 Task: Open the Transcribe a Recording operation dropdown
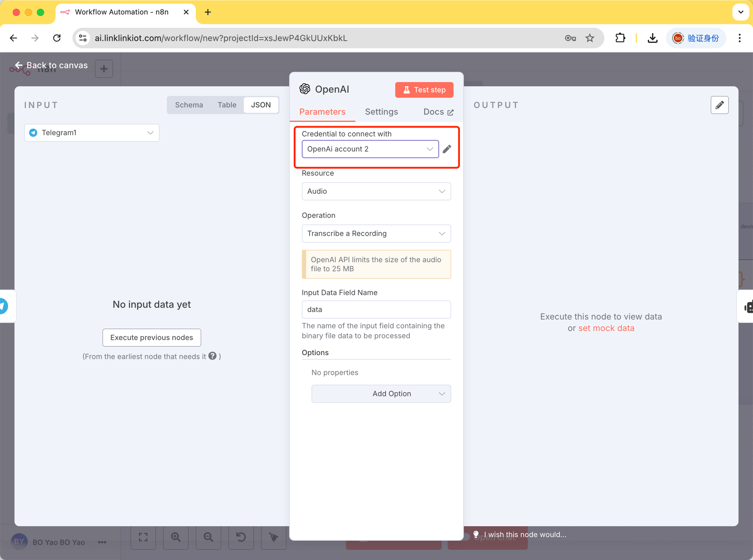pyautogui.click(x=376, y=233)
